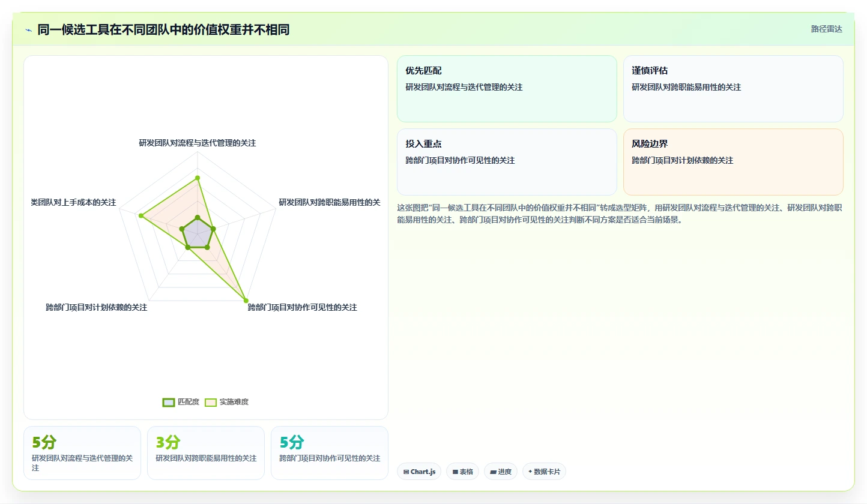Select the 进度 tag
This screenshot has height=504, width=867.
(500, 472)
